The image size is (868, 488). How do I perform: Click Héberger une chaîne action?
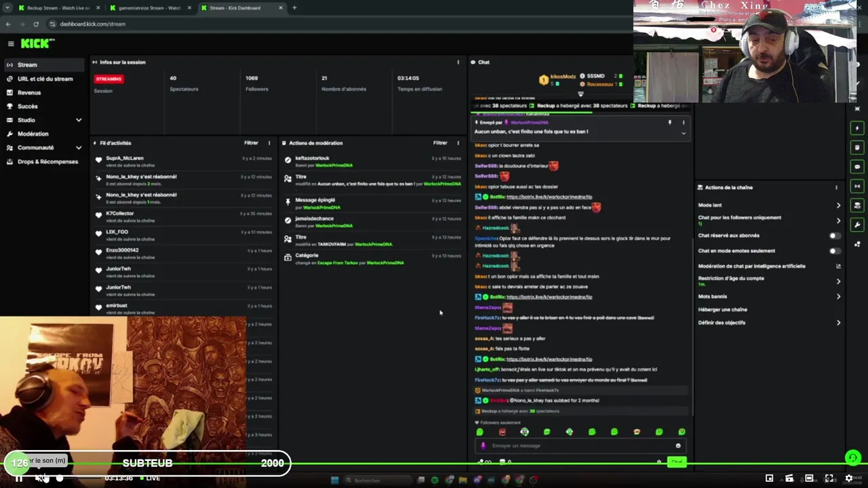coord(723,310)
